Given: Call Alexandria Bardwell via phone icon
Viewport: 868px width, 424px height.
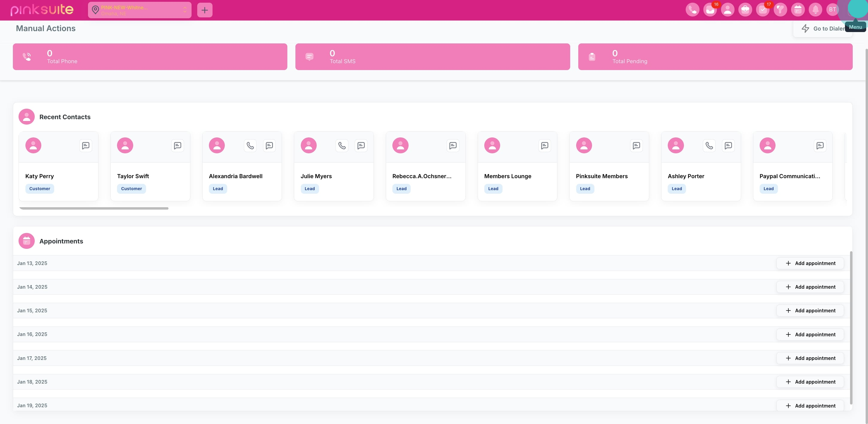Looking at the screenshot, I should pyautogui.click(x=250, y=146).
